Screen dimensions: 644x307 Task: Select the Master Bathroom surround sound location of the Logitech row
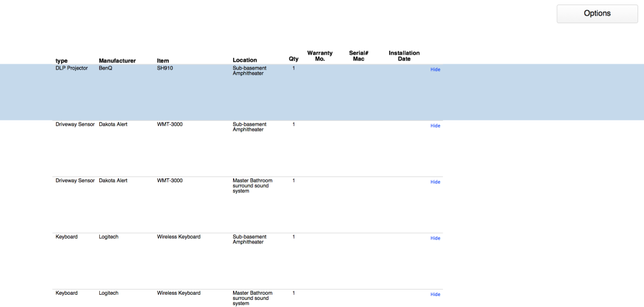pos(252,299)
